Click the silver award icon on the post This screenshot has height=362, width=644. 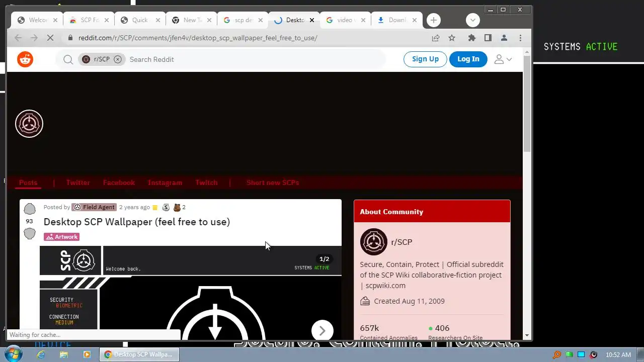click(x=166, y=207)
